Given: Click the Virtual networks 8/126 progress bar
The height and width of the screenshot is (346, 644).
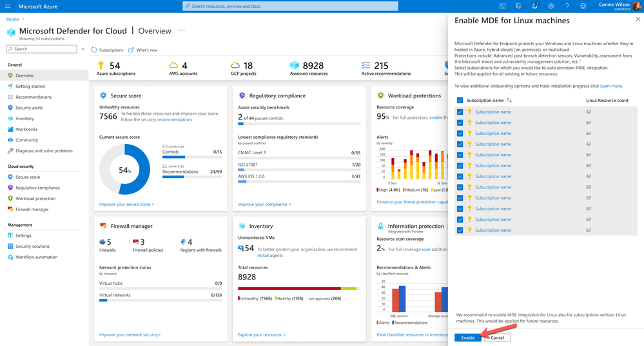Looking at the screenshot, I should click(x=161, y=300).
